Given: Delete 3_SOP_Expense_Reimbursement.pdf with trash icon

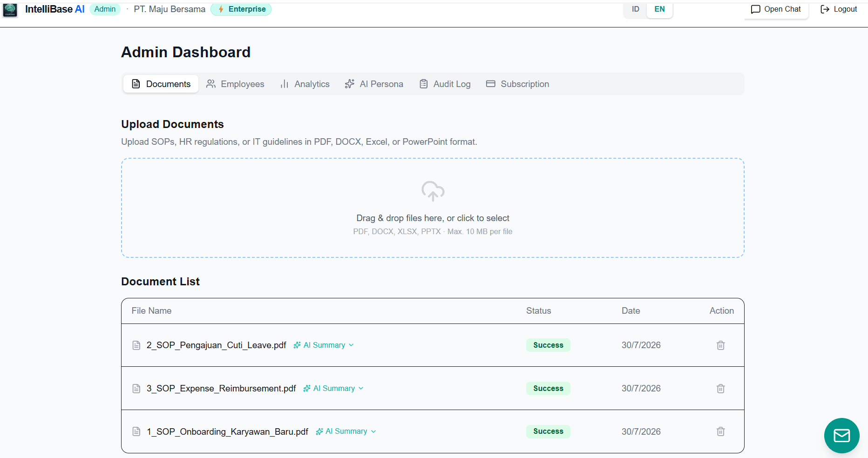Looking at the screenshot, I should 720,388.
